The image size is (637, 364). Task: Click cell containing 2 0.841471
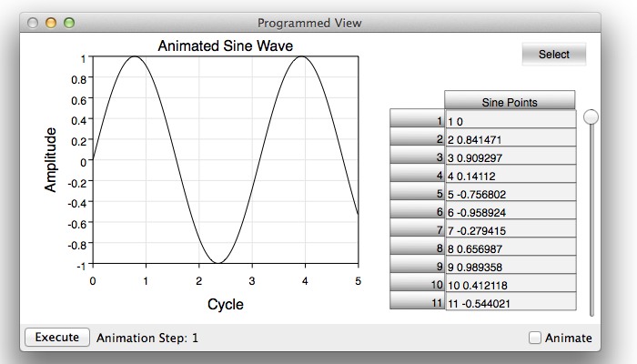(x=511, y=137)
